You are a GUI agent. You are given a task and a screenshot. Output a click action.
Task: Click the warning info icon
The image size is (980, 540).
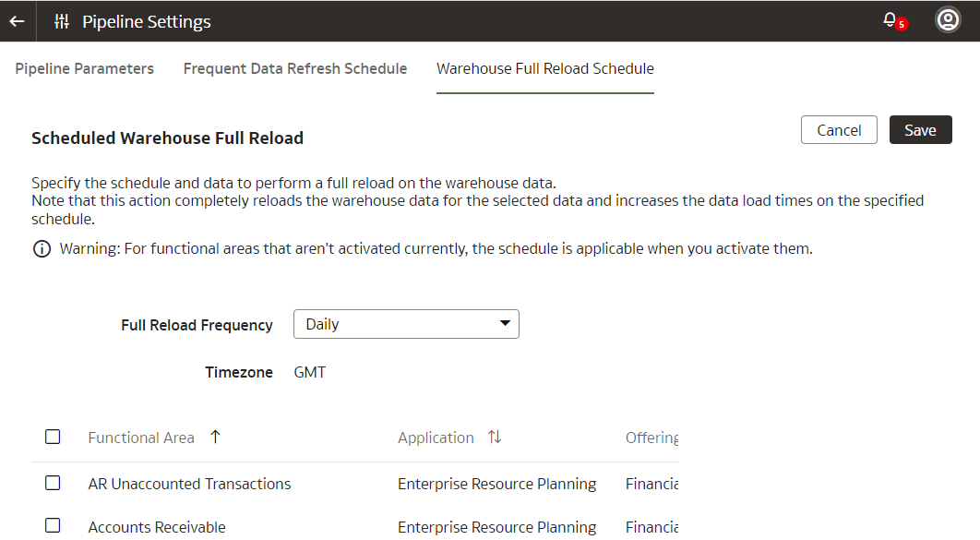42,249
